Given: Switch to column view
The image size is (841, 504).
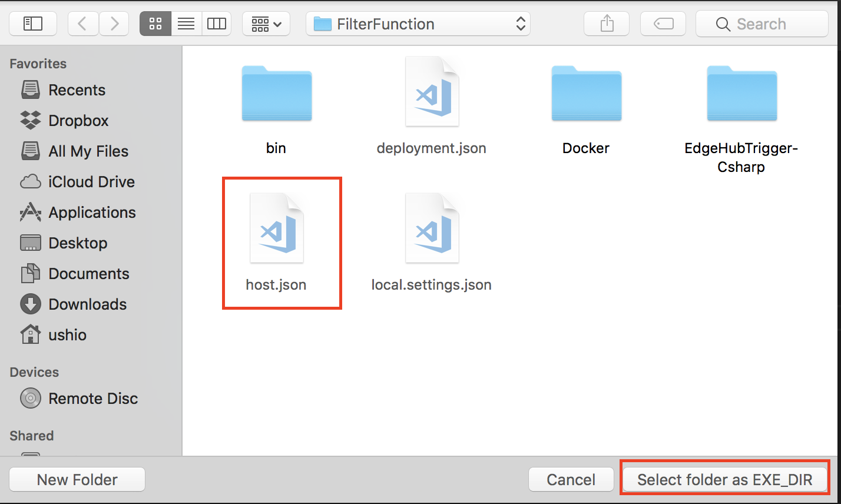Looking at the screenshot, I should point(217,24).
